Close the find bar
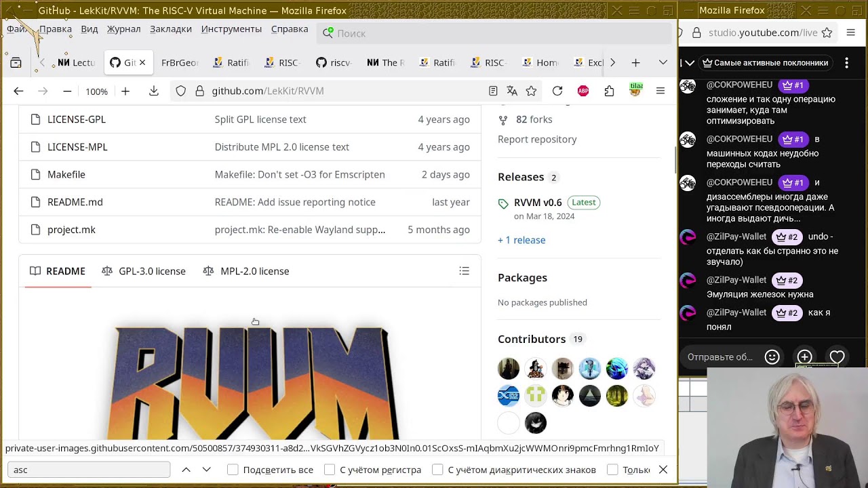 click(663, 470)
